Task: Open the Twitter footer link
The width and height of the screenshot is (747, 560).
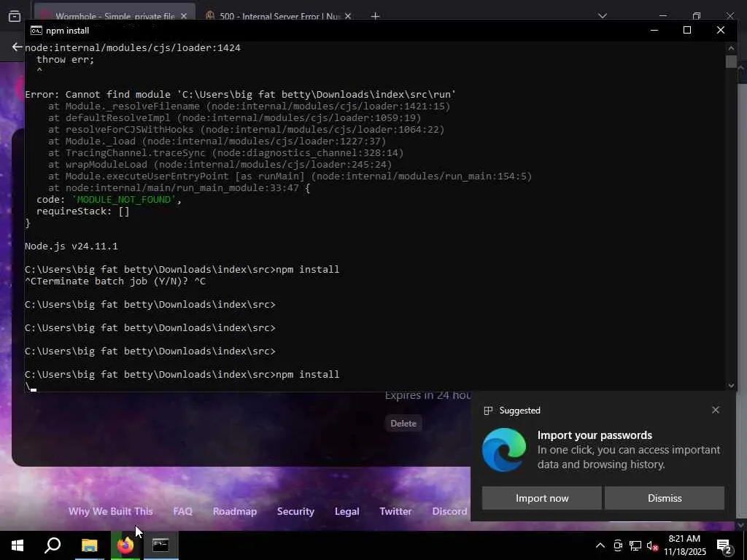Action: point(395,511)
